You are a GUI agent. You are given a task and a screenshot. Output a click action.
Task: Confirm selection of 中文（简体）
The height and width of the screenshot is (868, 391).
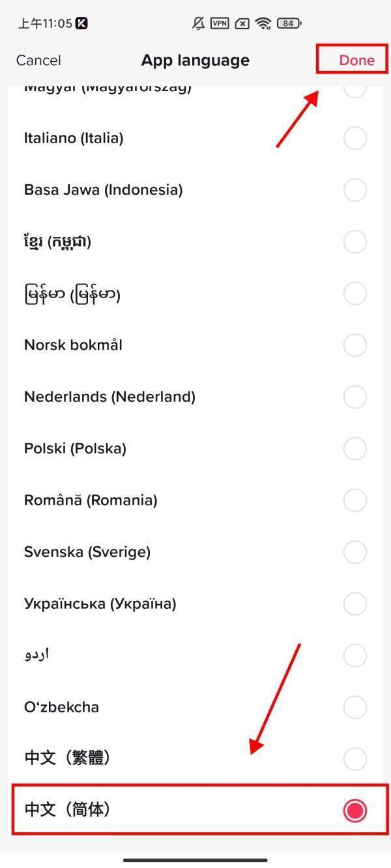195,810
